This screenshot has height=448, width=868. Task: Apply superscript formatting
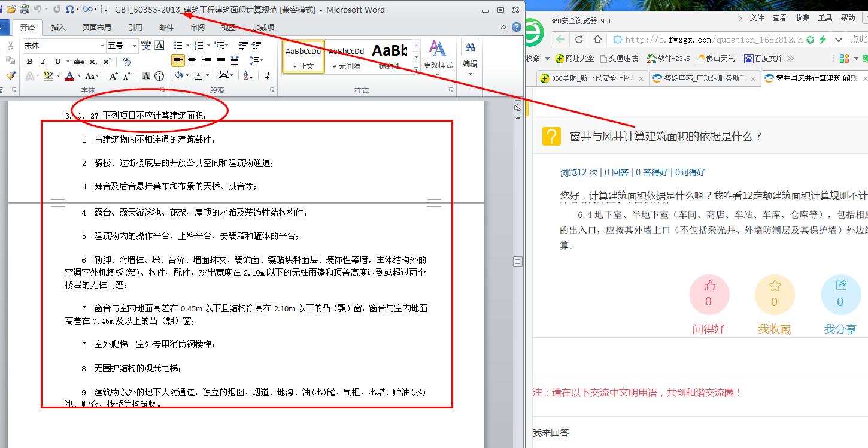[107, 61]
